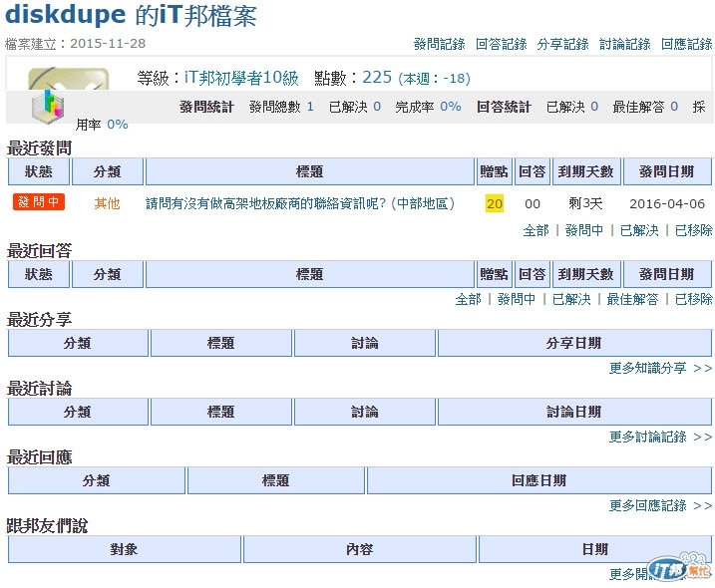Open 更多回應記錄 link

[x=661, y=505]
